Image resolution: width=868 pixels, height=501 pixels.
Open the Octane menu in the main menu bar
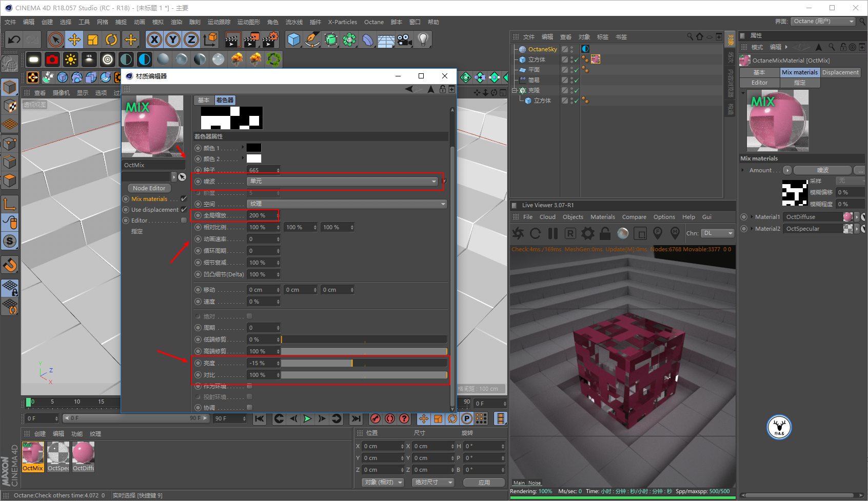tap(374, 22)
